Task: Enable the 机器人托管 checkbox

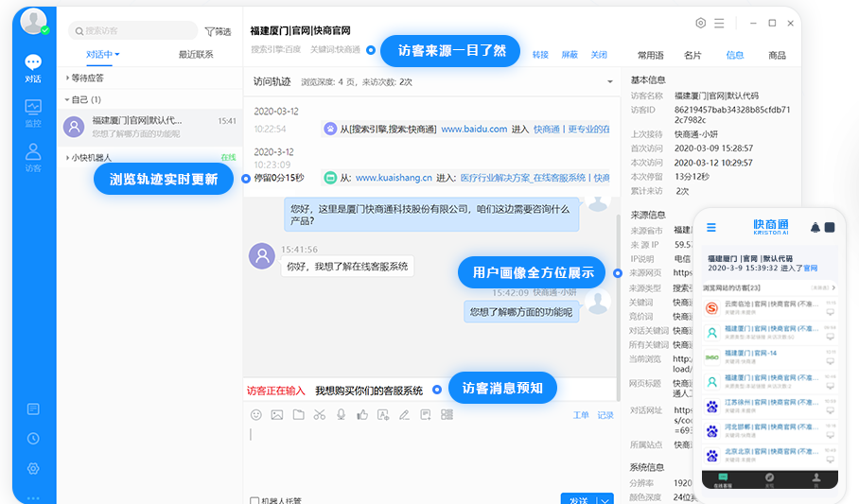Action: click(254, 500)
